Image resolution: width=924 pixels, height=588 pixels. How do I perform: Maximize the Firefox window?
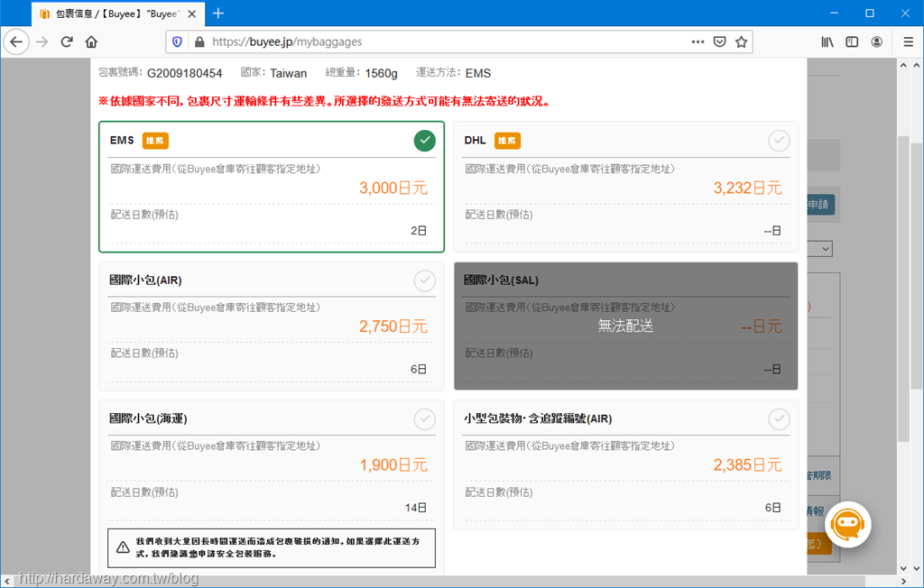[870, 13]
